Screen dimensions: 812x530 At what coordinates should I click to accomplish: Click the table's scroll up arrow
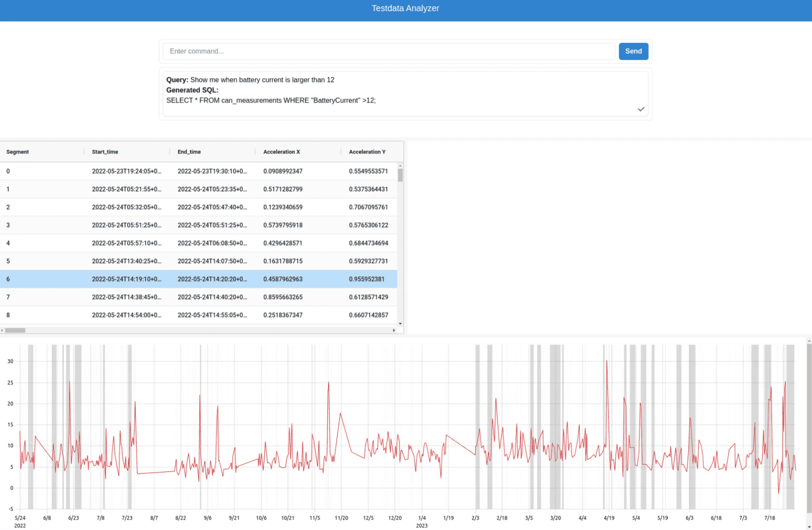coord(400,166)
